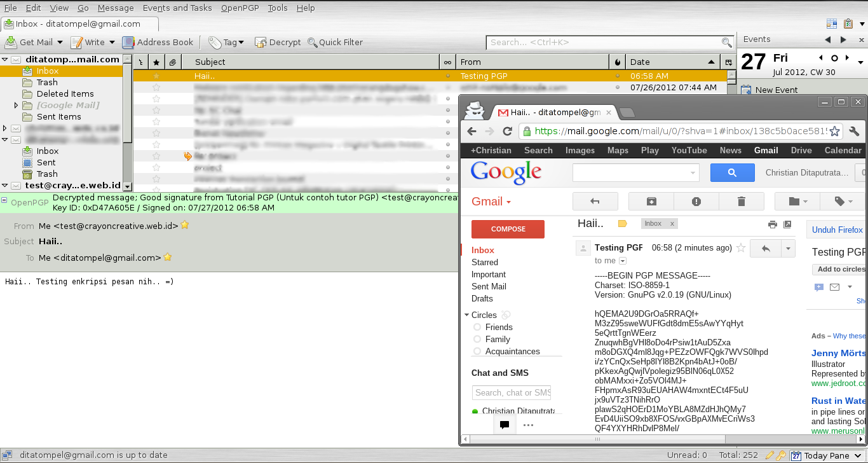Open YouTube in Google top bar
This screenshot has height=463, width=868.
(x=689, y=151)
